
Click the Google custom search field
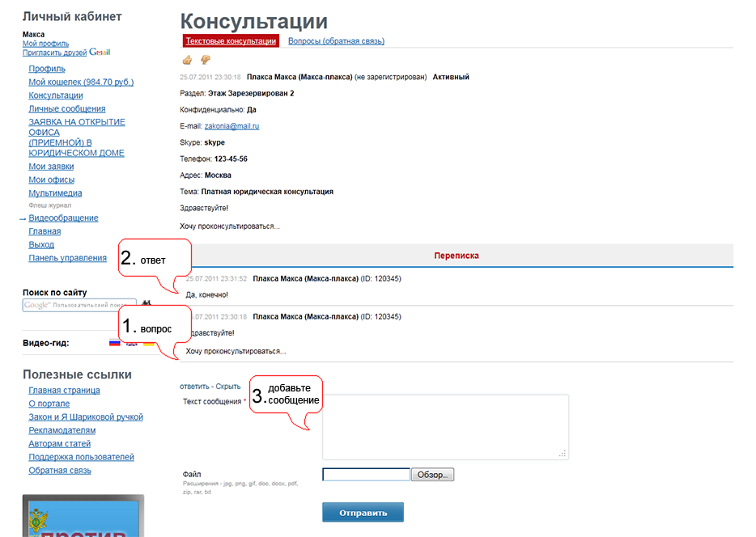[79, 304]
